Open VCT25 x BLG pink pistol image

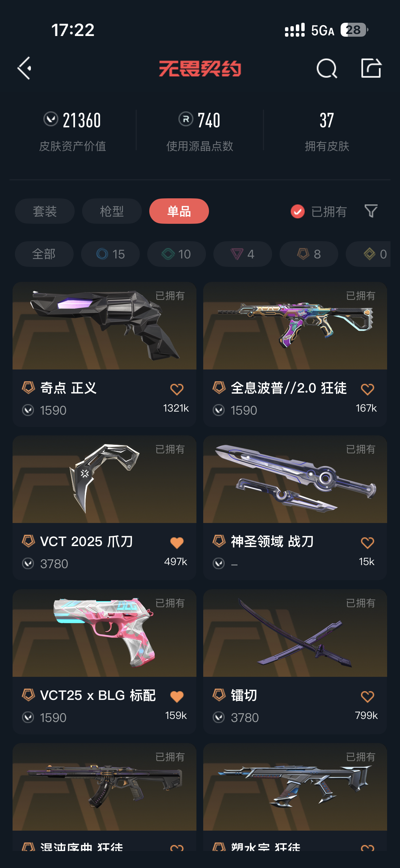click(104, 633)
